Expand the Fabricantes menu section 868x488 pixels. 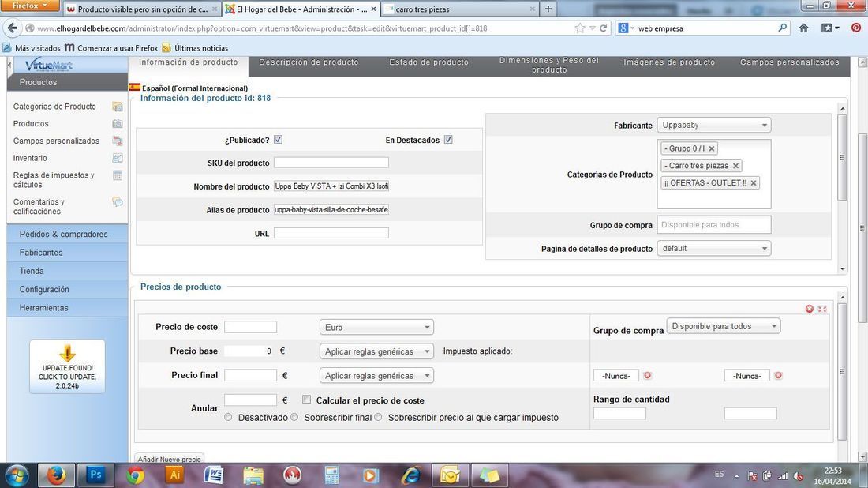coord(68,252)
